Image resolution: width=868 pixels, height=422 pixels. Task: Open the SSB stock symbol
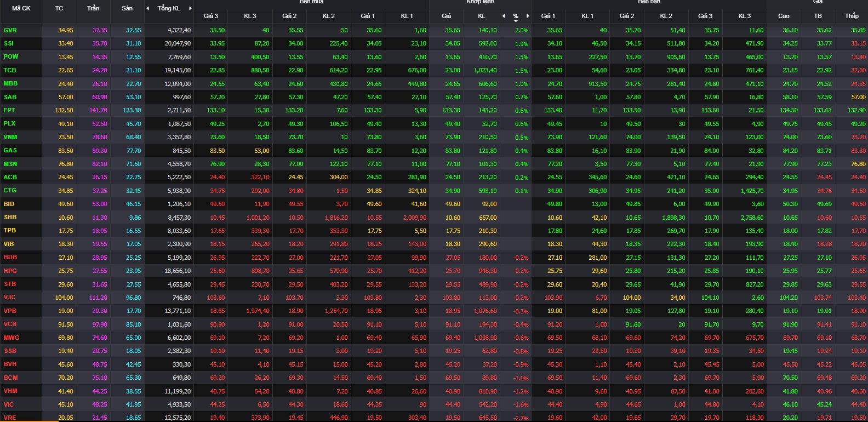pos(10,351)
